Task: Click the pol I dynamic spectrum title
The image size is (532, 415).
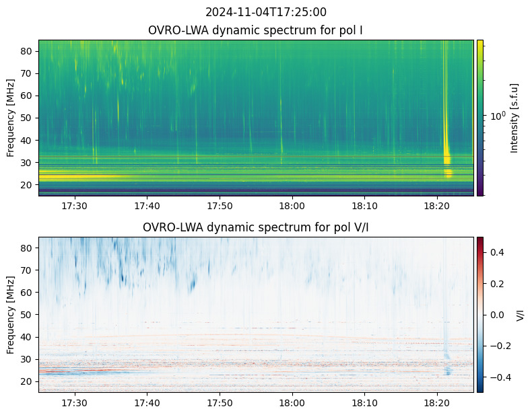Action: pos(255,30)
